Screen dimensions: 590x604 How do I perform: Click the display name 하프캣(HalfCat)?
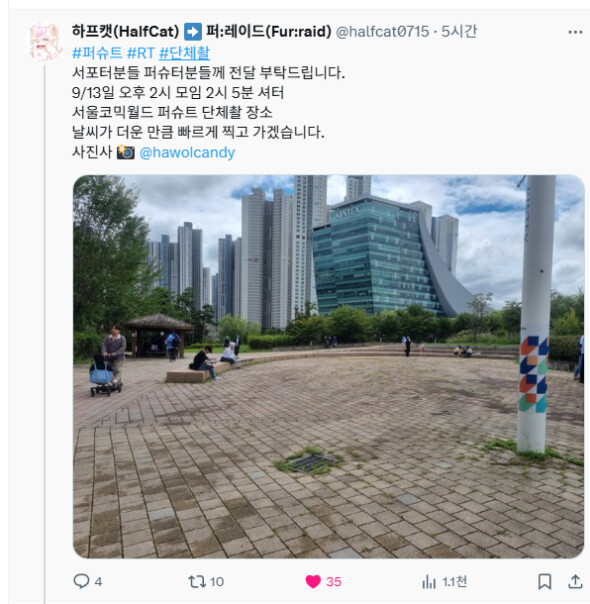pos(126,32)
